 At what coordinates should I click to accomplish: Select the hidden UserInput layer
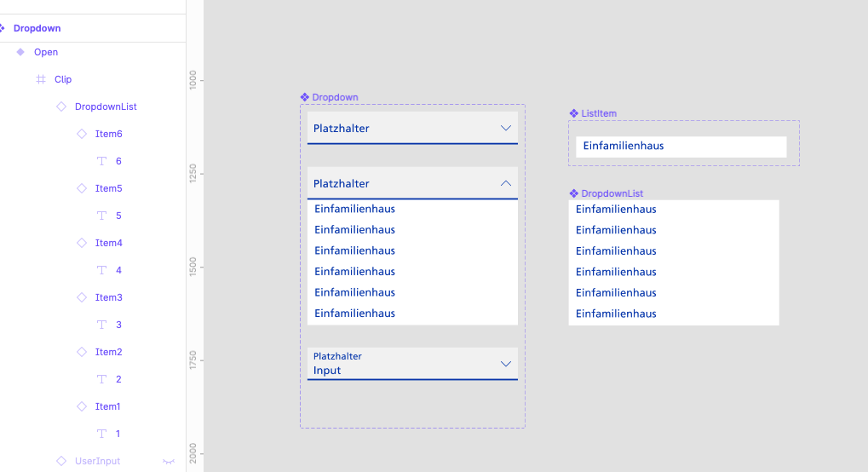pyautogui.click(x=97, y=461)
